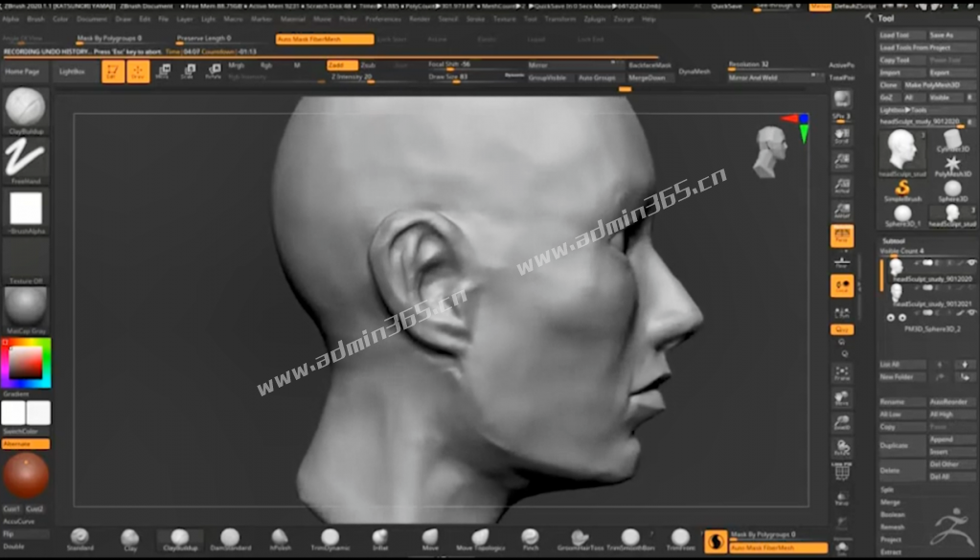The image size is (980, 560).
Task: Click the Frame view icon
Action: (842, 373)
